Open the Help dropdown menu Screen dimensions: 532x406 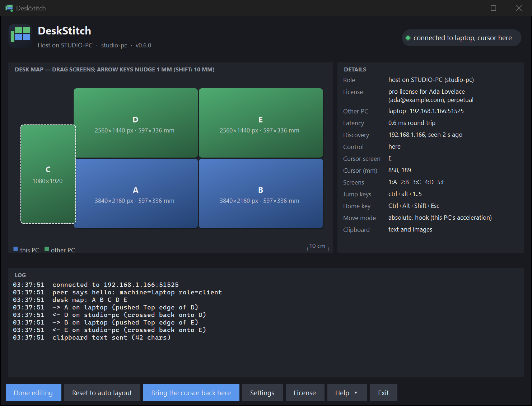tap(347, 393)
